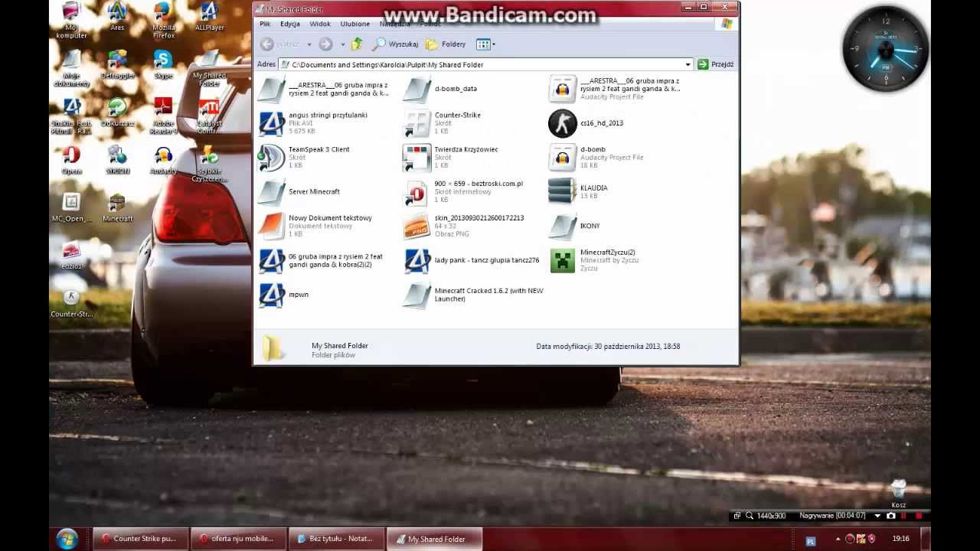This screenshot has width=980, height=551.
Task: Click the PL language indicator
Action: point(811,540)
